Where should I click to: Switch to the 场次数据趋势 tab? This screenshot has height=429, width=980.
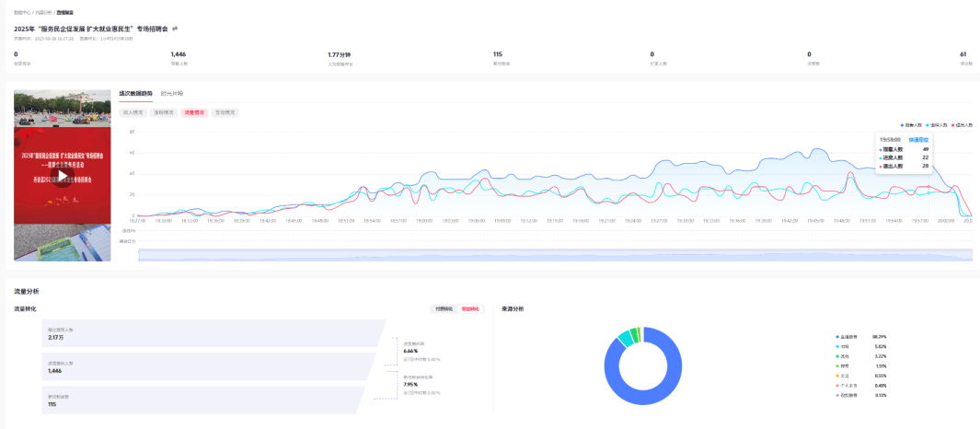pos(136,94)
